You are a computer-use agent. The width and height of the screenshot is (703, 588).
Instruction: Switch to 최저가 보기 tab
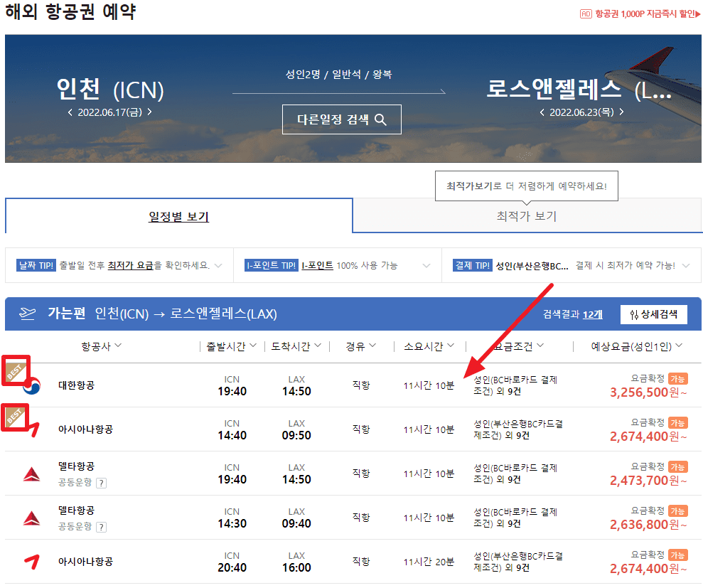coord(527,216)
